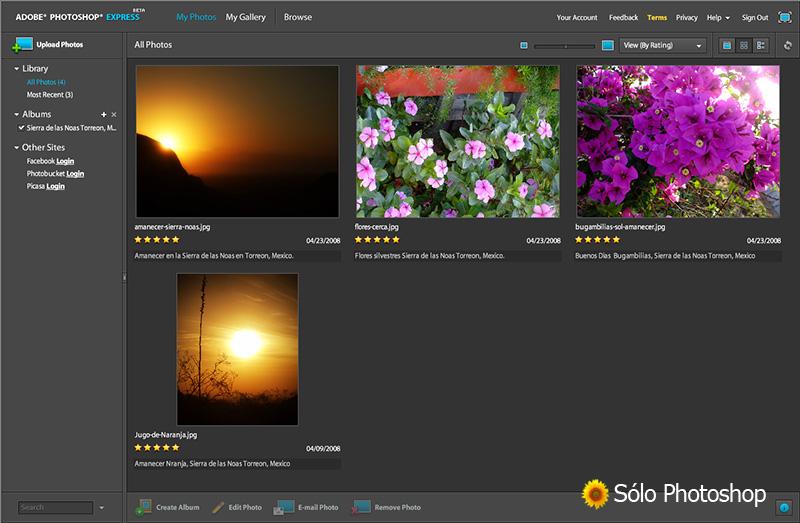
Task: Select the bugambilias-sol-amanecer.jpg thumbnail
Action: click(x=678, y=141)
